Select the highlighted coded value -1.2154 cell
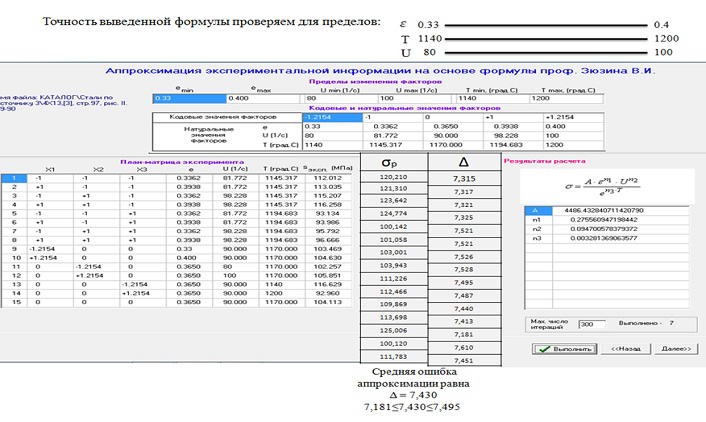Viewport: 706px width, 422px height. [x=333, y=118]
